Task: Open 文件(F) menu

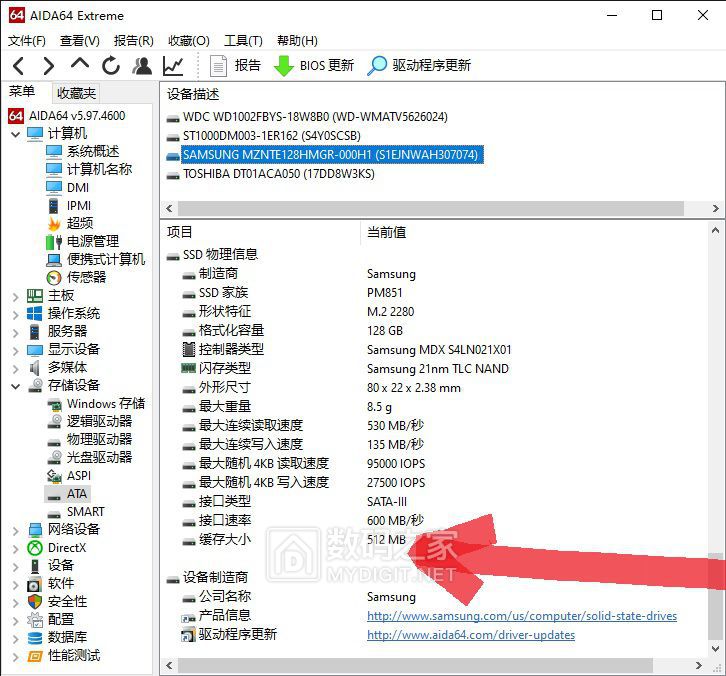Action: [x=27, y=41]
